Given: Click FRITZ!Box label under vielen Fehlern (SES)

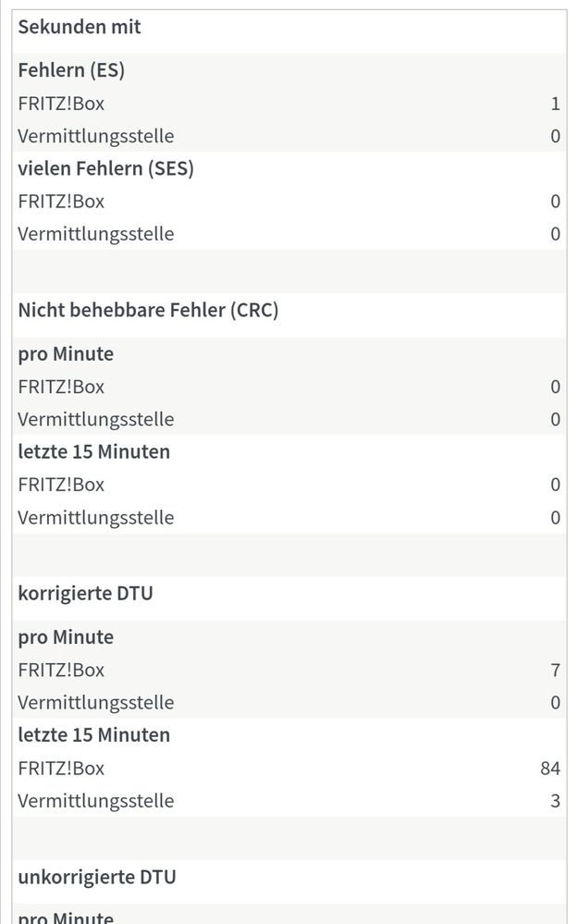Looking at the screenshot, I should coord(61,201).
